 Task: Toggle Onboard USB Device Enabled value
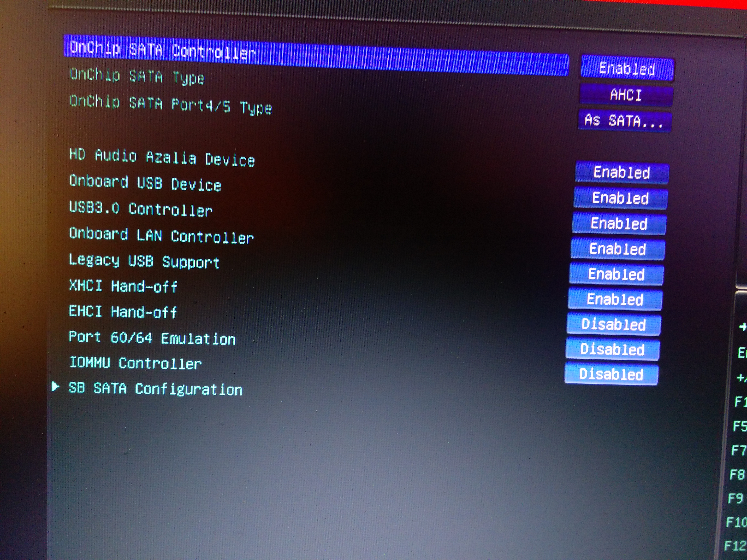pyautogui.click(x=620, y=198)
